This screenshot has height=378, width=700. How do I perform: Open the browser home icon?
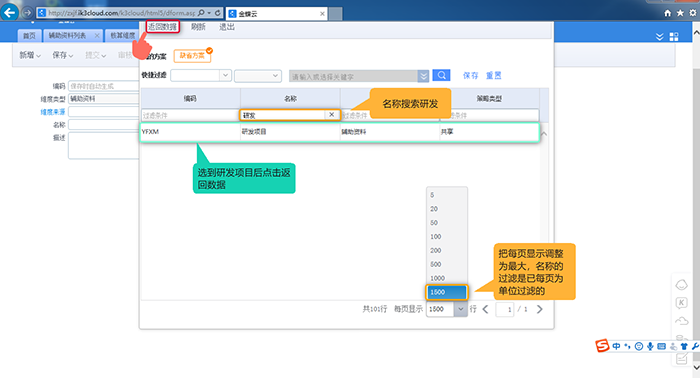click(667, 13)
